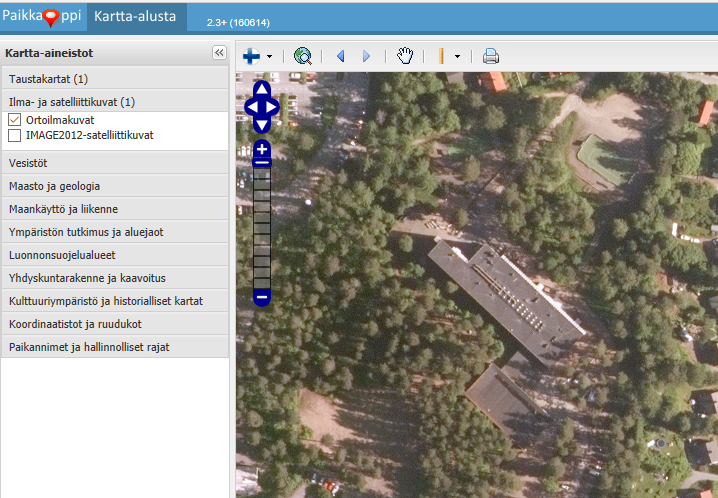The image size is (718, 498).
Task: Click the Paikkaoppi logo link
Action: [42, 16]
